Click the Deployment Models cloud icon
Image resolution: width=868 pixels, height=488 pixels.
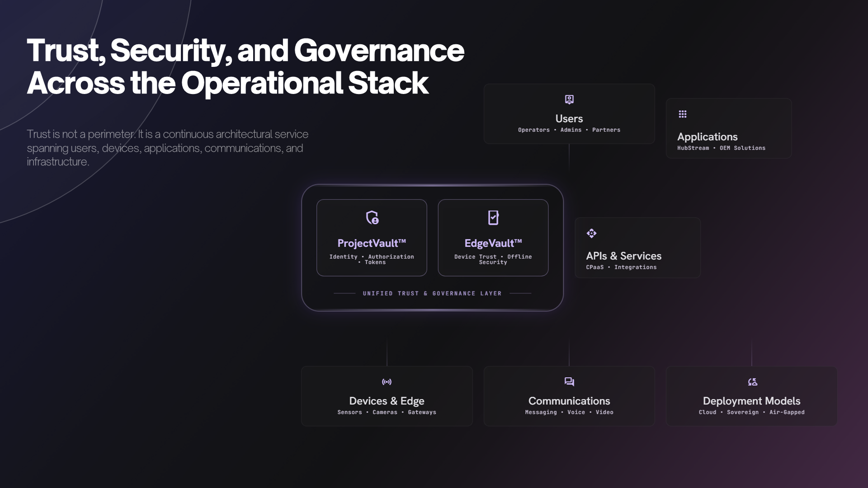[752, 382]
